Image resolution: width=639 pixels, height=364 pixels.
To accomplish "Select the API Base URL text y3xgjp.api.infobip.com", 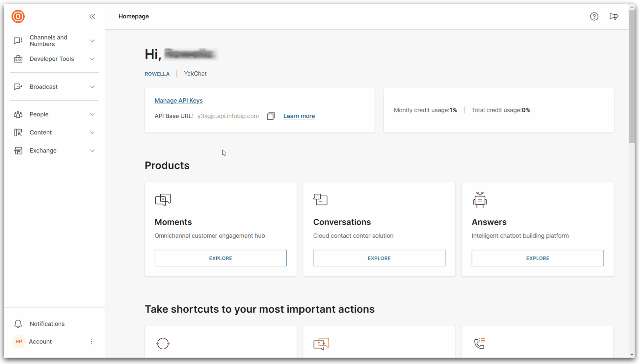I will (x=228, y=116).
